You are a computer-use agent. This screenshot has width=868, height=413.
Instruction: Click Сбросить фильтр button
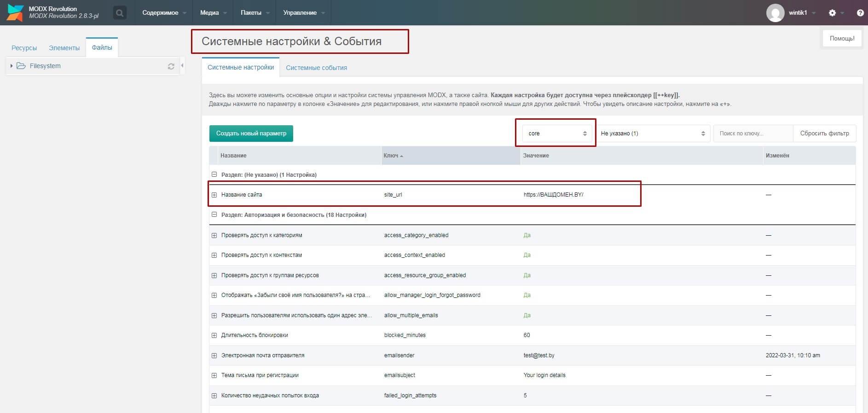pyautogui.click(x=824, y=134)
